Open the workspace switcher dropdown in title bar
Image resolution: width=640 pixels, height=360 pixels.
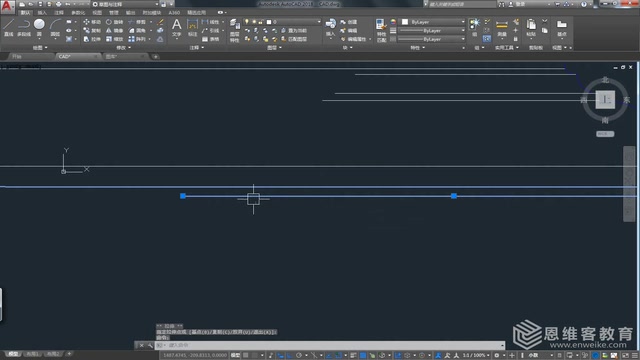(126, 4)
